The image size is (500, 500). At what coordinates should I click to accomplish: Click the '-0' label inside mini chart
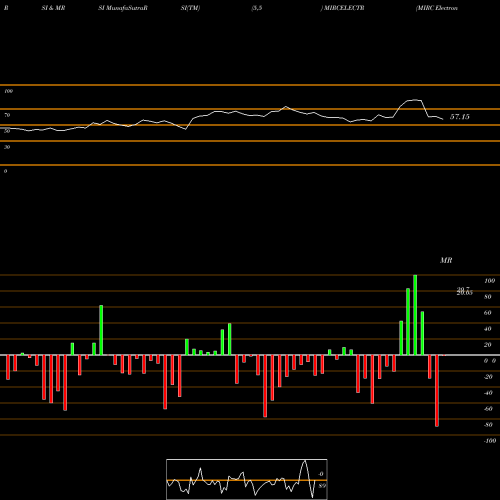321,474
